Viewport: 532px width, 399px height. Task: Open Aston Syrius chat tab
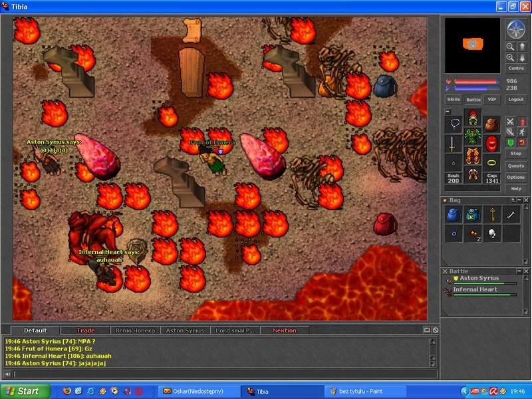tap(185, 331)
